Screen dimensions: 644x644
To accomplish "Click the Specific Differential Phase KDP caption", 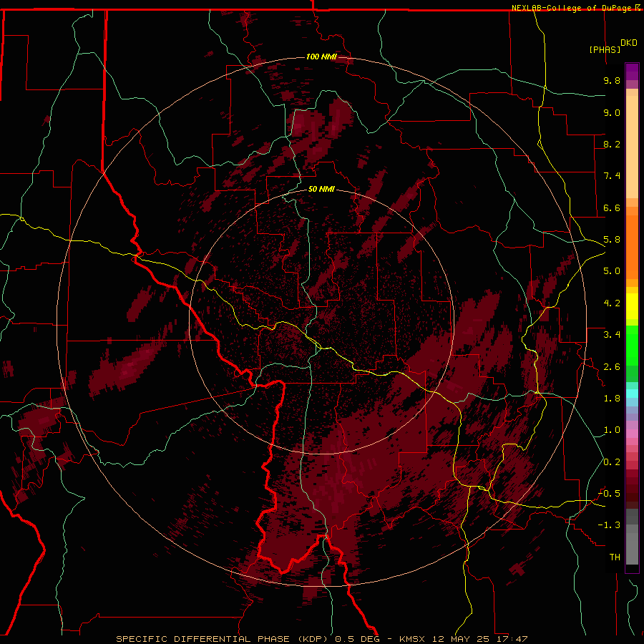I will [x=321, y=639].
